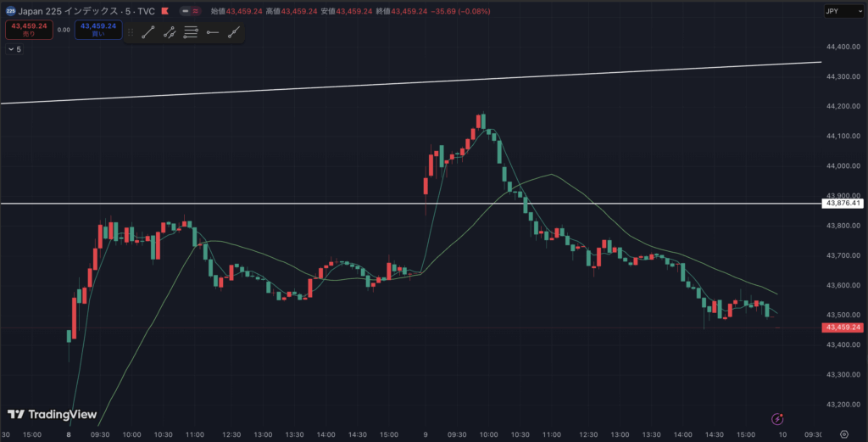This screenshot has height=442, width=868.
Task: Click the red 43,459.24 current price label
Action: 843,327
